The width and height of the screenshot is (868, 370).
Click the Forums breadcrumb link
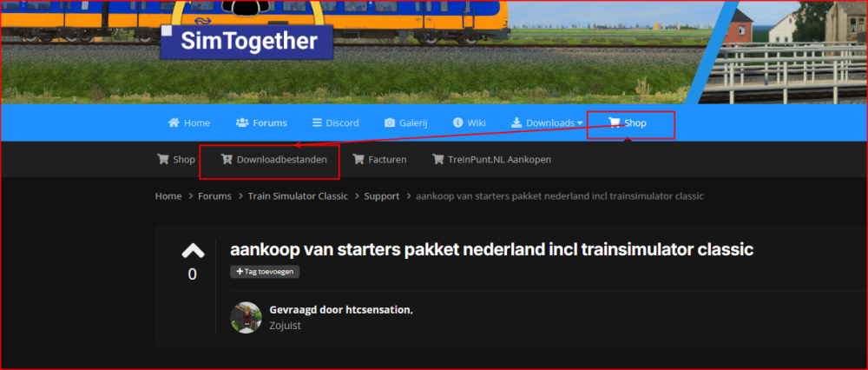point(214,196)
